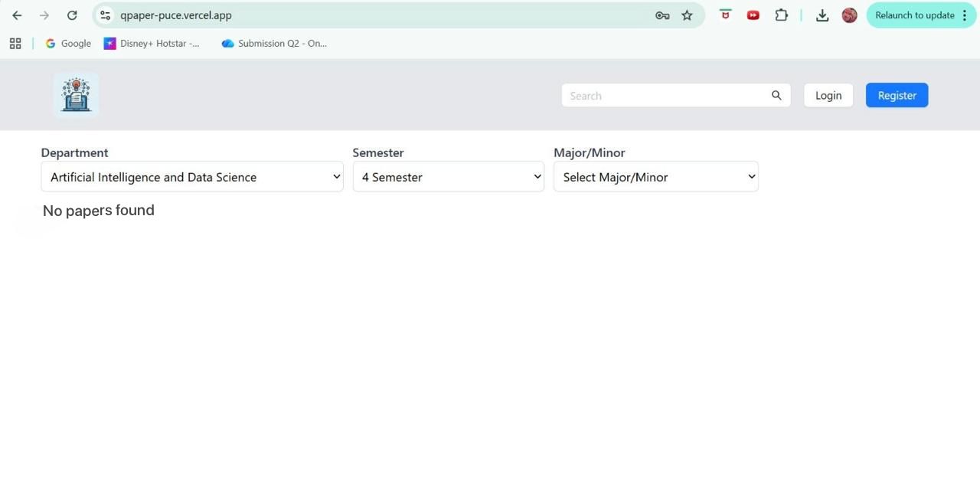
Task: Expand the Department dropdown
Action: click(191, 177)
